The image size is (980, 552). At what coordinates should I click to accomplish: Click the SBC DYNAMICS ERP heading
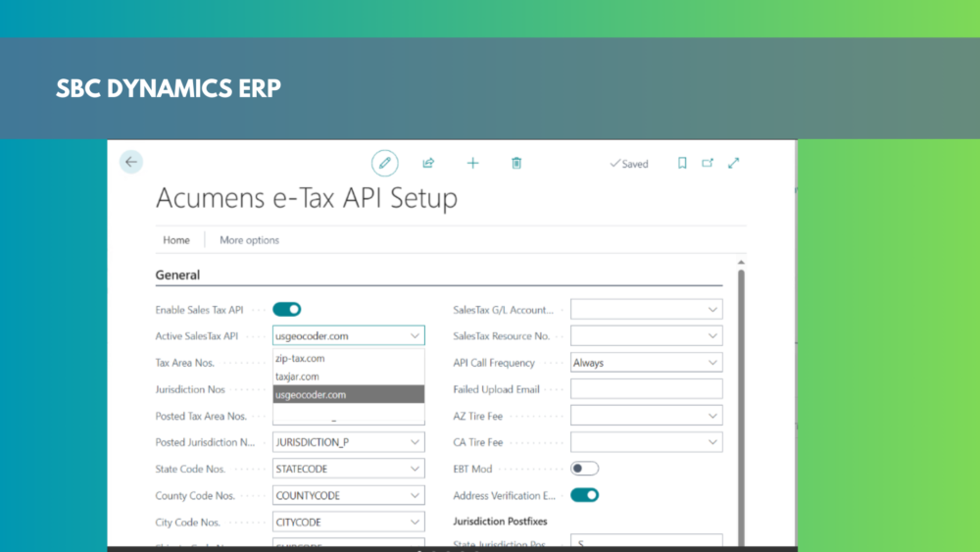click(x=169, y=88)
